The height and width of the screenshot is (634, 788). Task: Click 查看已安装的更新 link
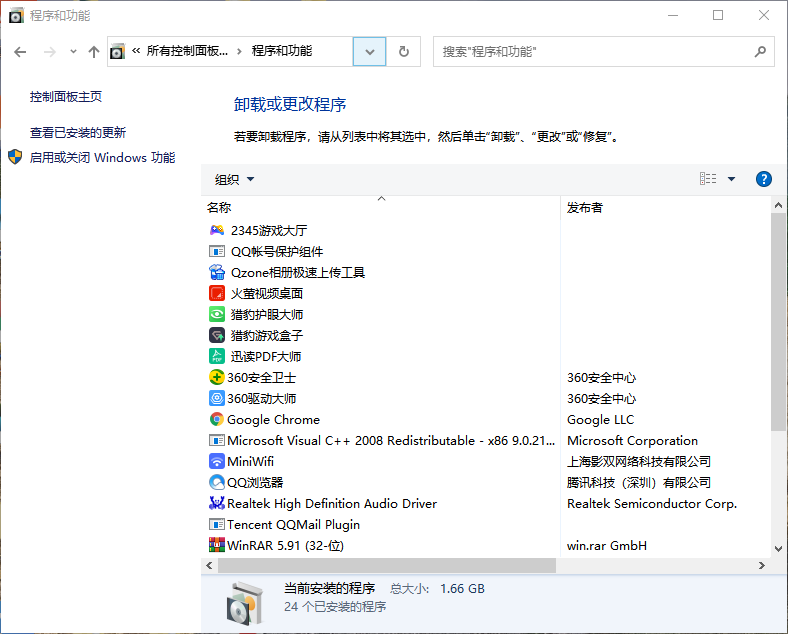(x=78, y=133)
